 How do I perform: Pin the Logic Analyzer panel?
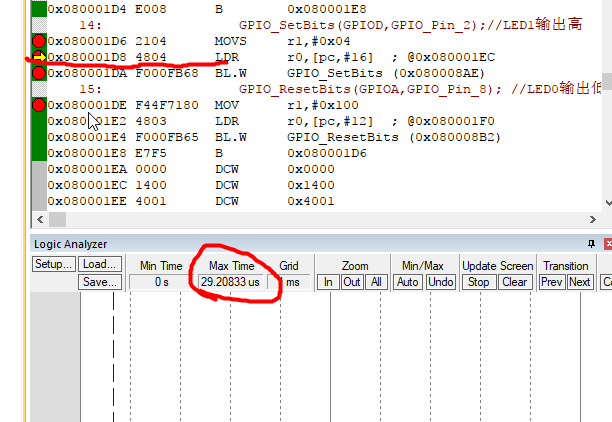click(x=591, y=244)
